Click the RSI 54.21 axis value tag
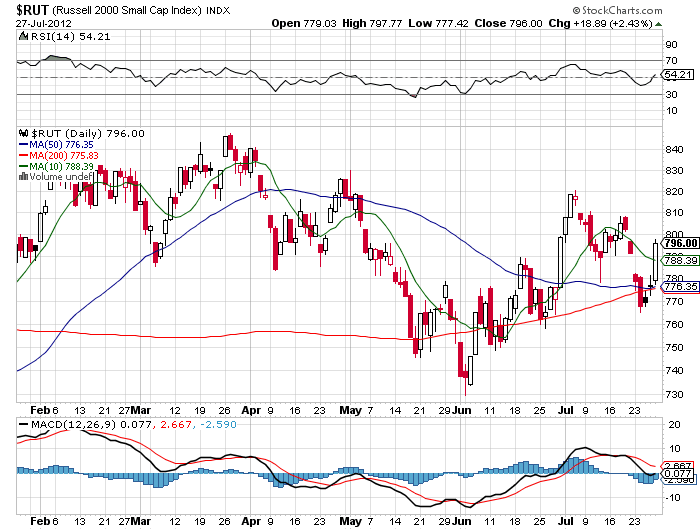 tap(678, 75)
